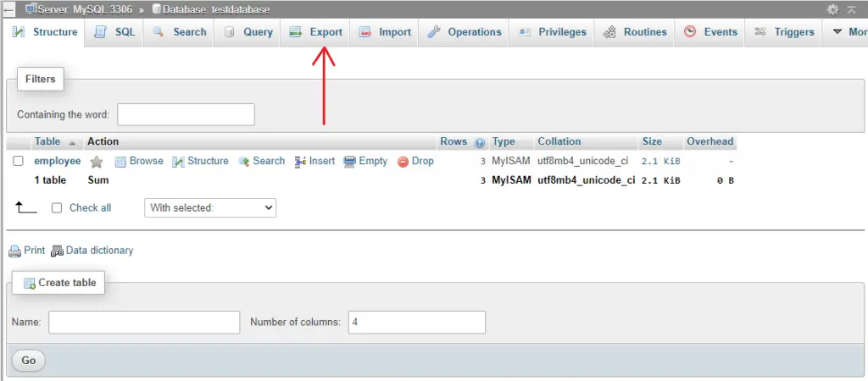Click the Import tab icon

pyautogui.click(x=364, y=32)
